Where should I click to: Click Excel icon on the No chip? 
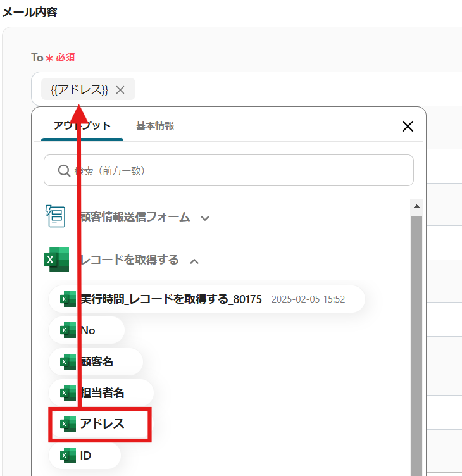[68, 330]
